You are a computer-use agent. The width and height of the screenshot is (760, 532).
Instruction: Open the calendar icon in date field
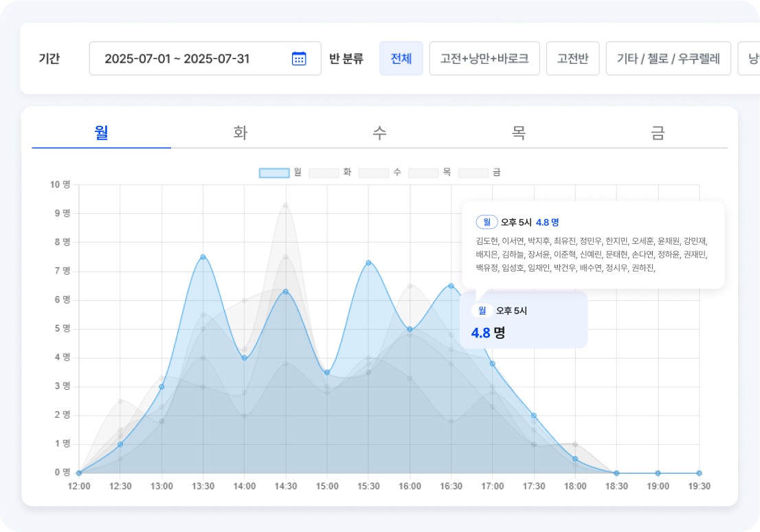(299, 58)
